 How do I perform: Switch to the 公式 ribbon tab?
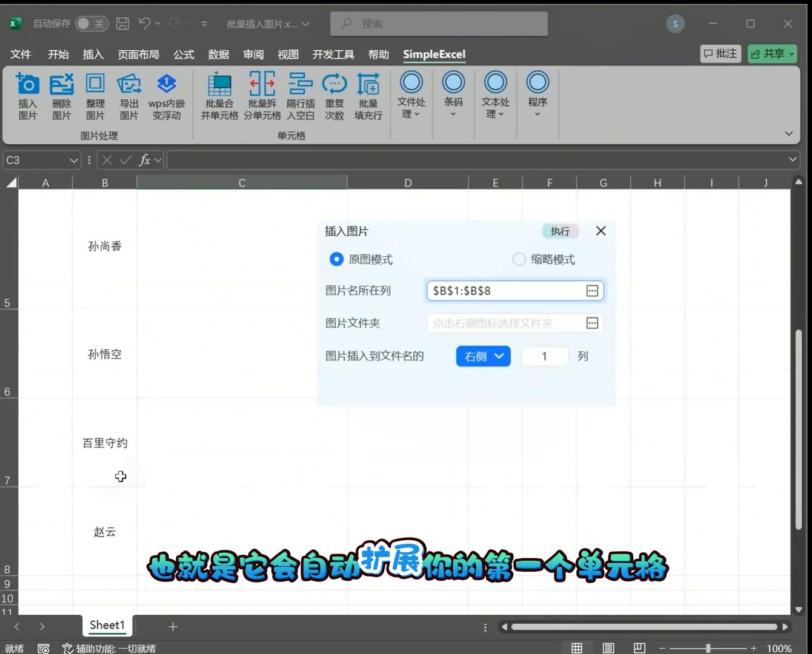pyautogui.click(x=184, y=54)
